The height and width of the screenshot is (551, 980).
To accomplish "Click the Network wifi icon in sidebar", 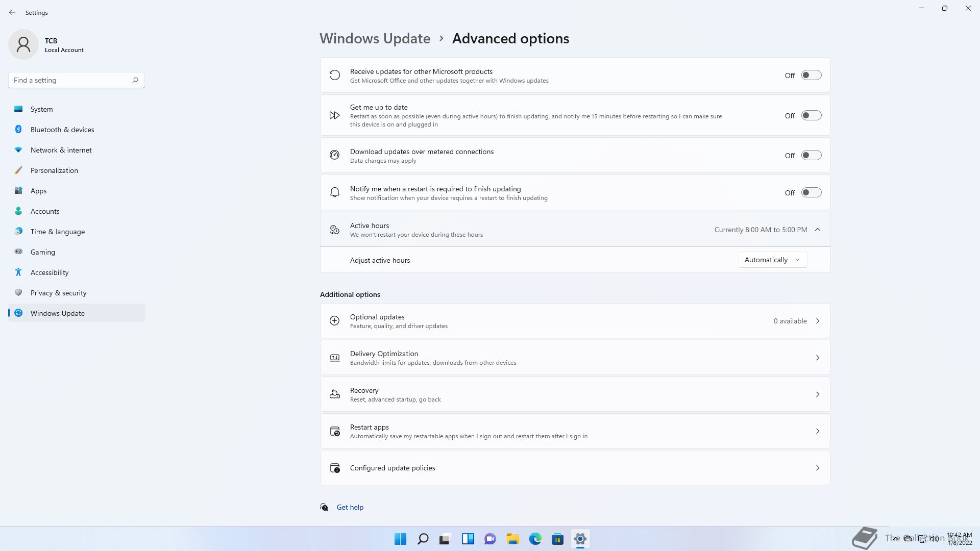I will (x=18, y=150).
